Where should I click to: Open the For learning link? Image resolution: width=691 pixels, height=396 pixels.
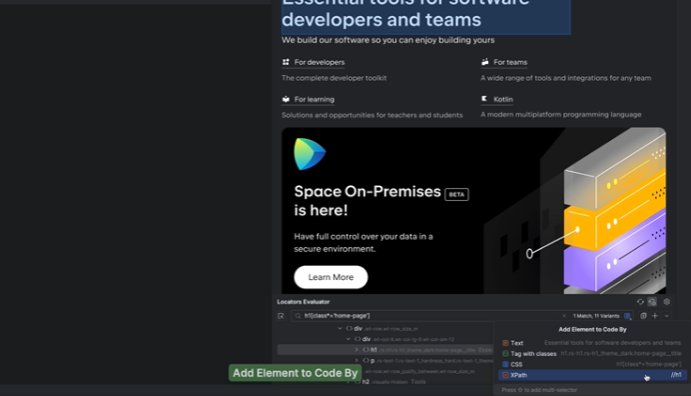tap(314, 99)
